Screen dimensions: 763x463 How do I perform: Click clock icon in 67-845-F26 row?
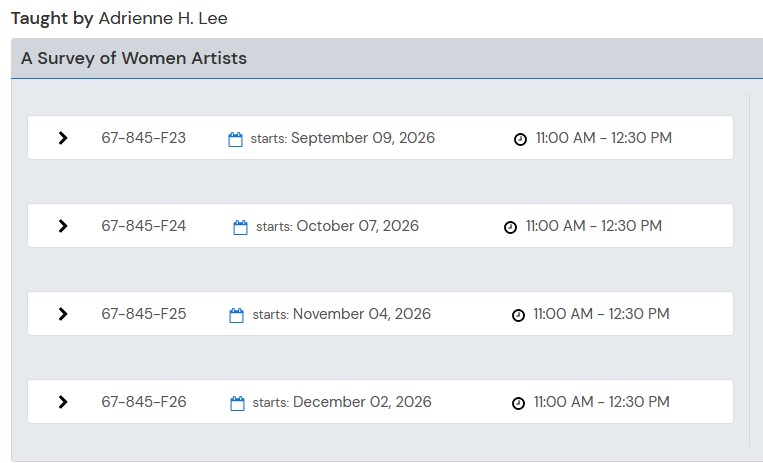coord(518,404)
